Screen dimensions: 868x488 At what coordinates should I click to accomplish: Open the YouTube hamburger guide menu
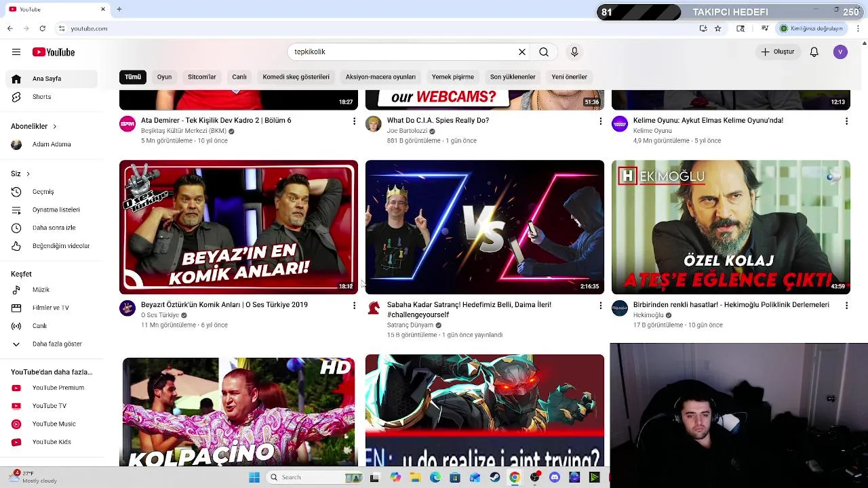[16, 52]
